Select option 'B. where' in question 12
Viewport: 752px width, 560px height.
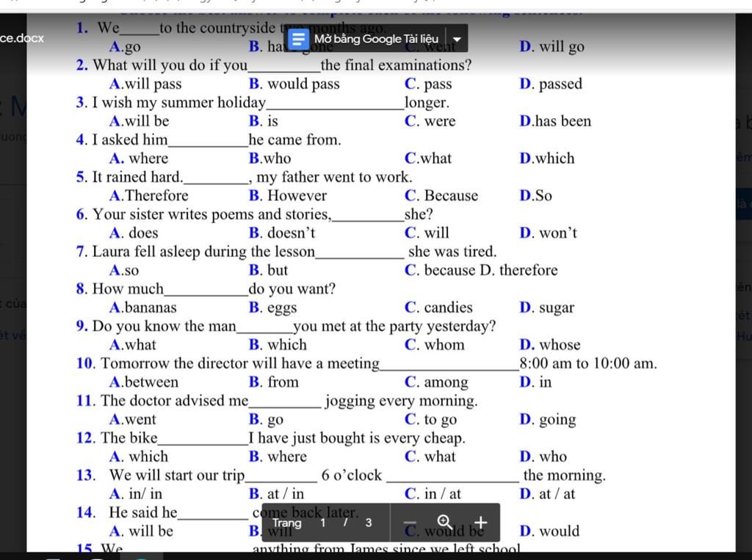coord(278,457)
